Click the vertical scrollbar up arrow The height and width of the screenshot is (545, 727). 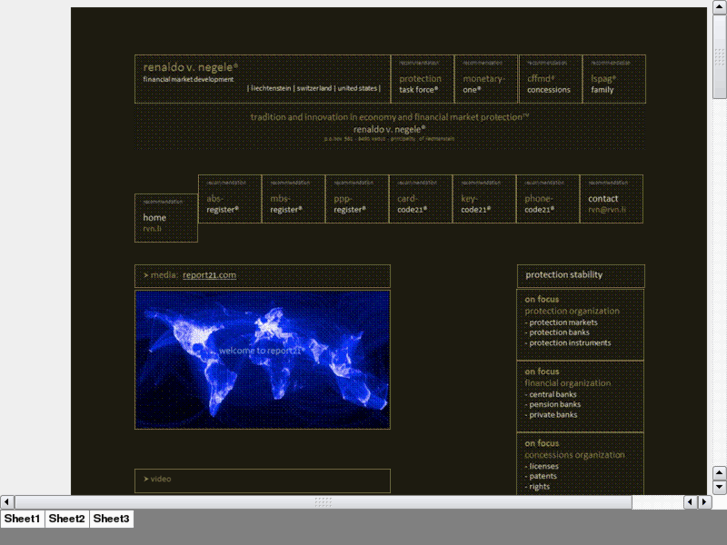[720, 7]
